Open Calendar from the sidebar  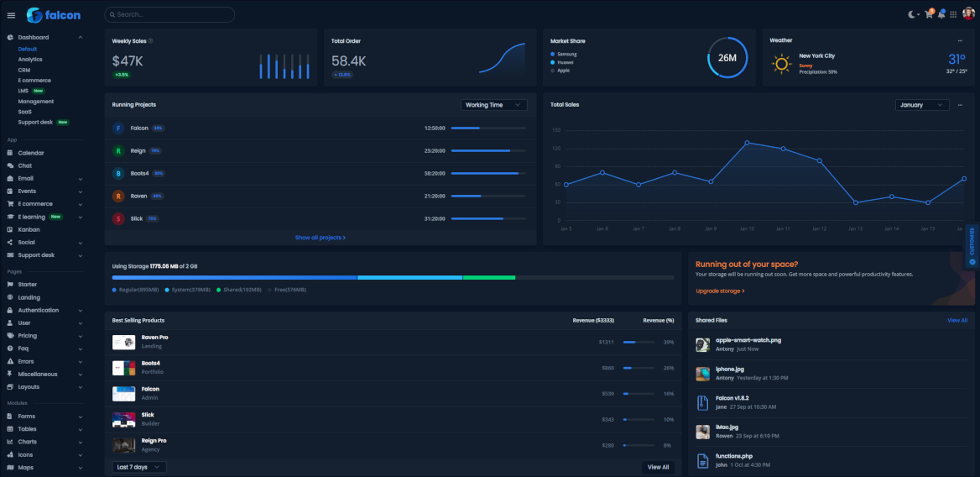click(x=31, y=153)
